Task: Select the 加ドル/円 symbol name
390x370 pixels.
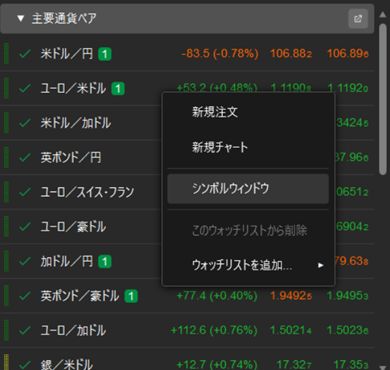Action: pyautogui.click(x=67, y=261)
